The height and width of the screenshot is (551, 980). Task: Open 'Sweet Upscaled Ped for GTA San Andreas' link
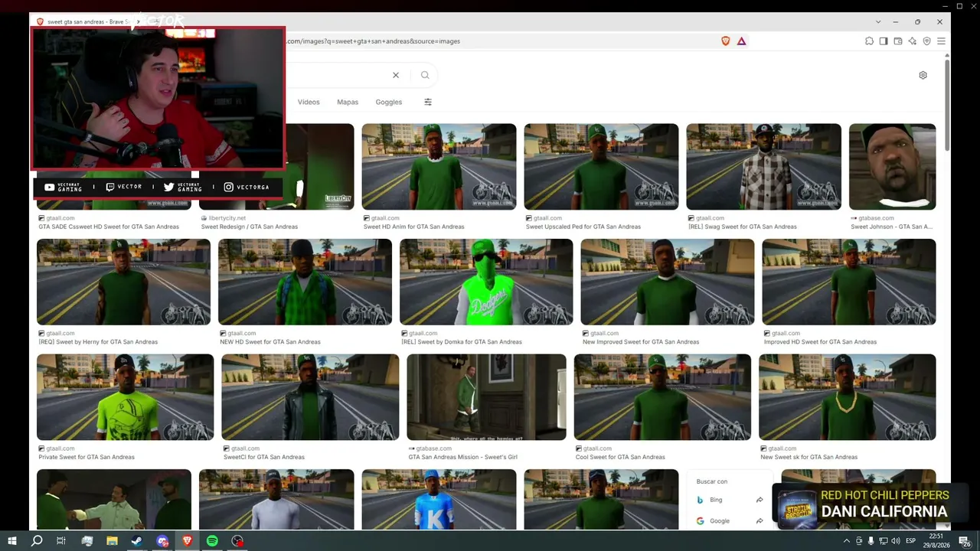(x=583, y=227)
